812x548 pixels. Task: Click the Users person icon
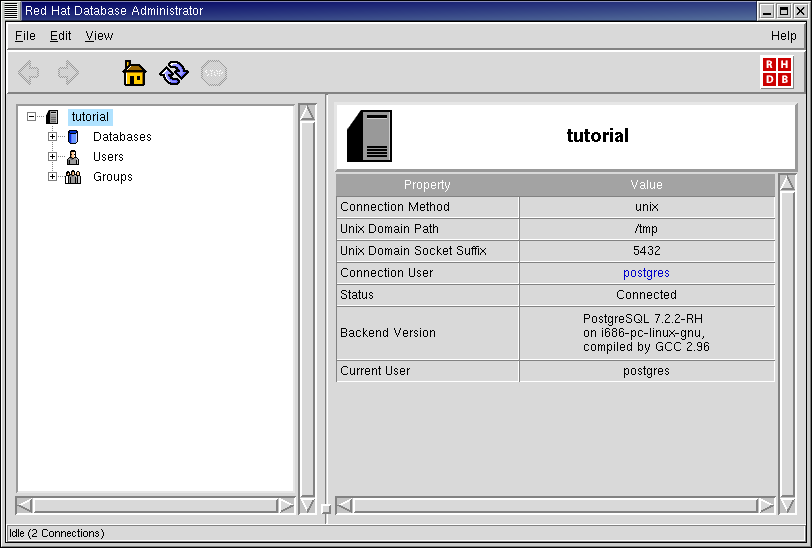(73, 157)
